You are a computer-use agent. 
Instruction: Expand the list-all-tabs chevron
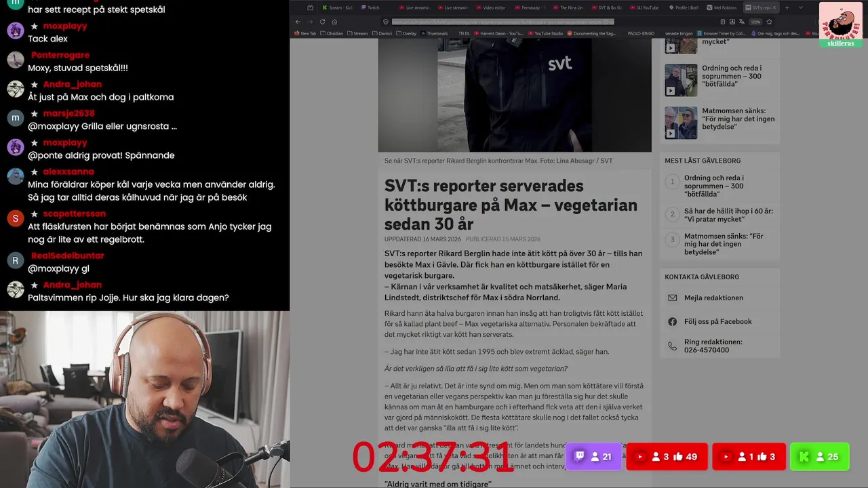click(801, 7)
